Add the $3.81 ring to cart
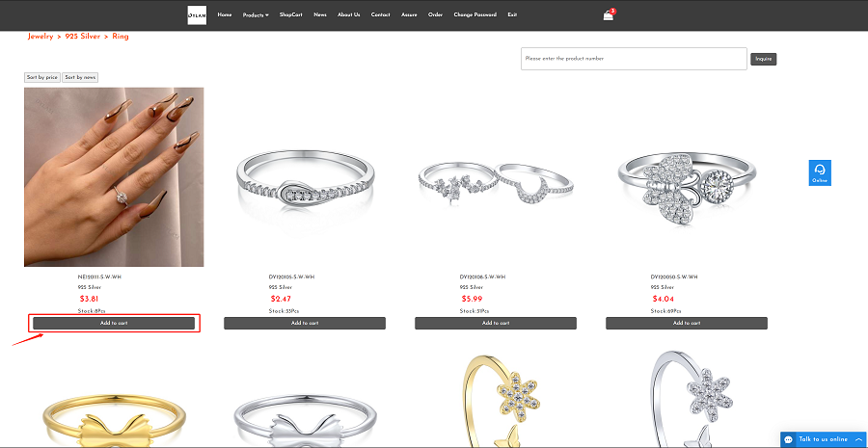The width and height of the screenshot is (868, 448). 114,323
